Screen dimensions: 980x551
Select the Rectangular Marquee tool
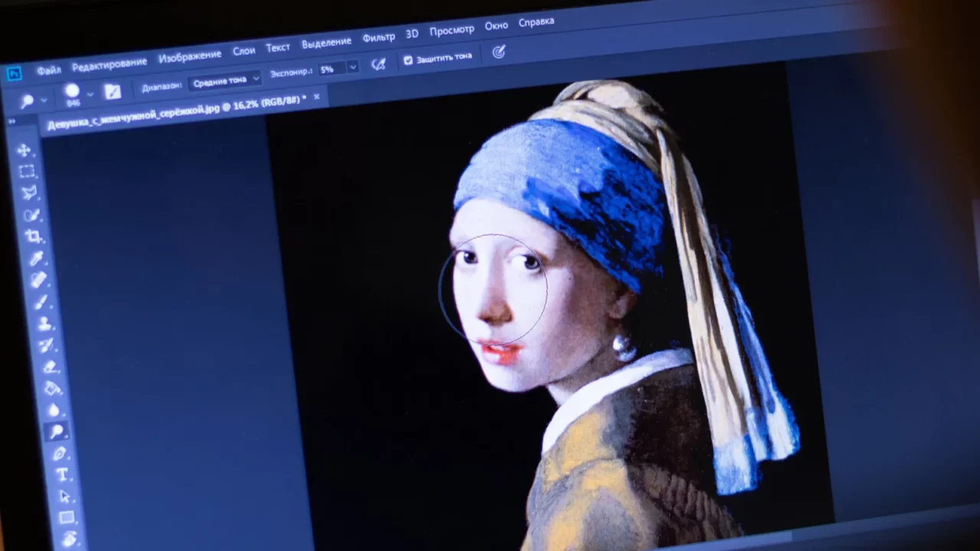click(x=27, y=171)
